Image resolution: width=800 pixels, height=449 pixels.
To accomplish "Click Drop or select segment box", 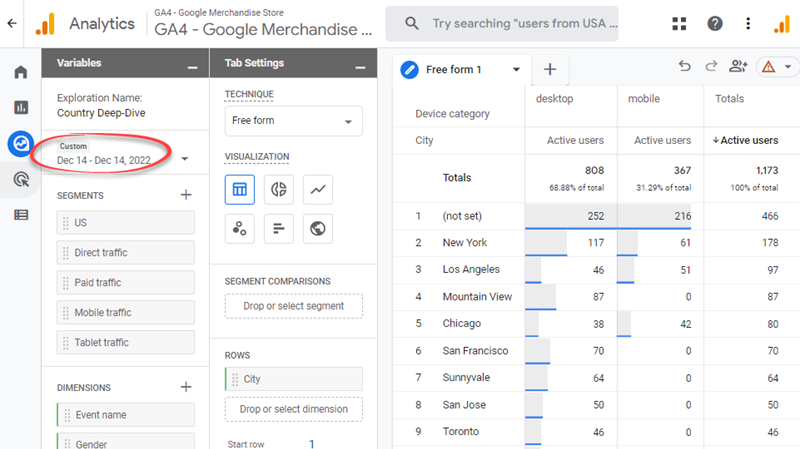I will coord(294,306).
